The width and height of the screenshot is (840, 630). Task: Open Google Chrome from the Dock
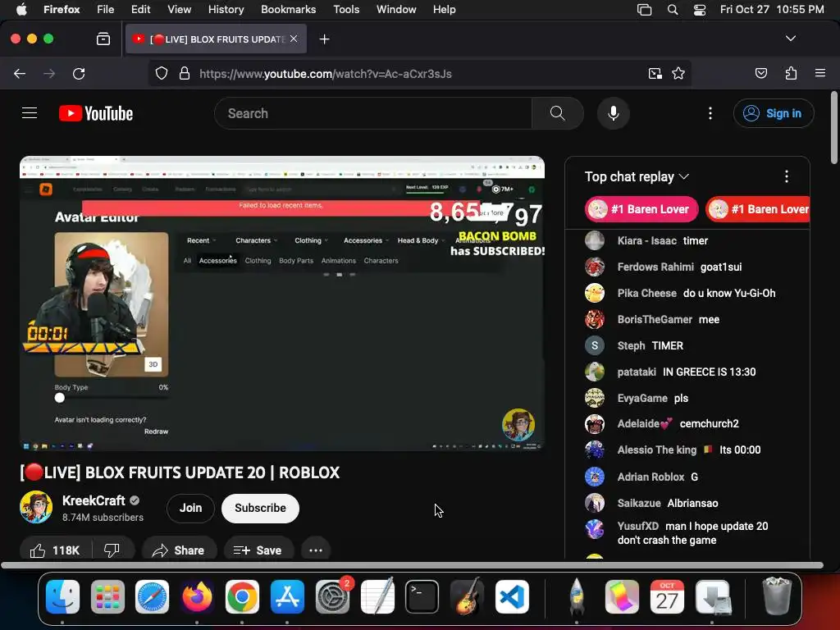click(x=242, y=597)
